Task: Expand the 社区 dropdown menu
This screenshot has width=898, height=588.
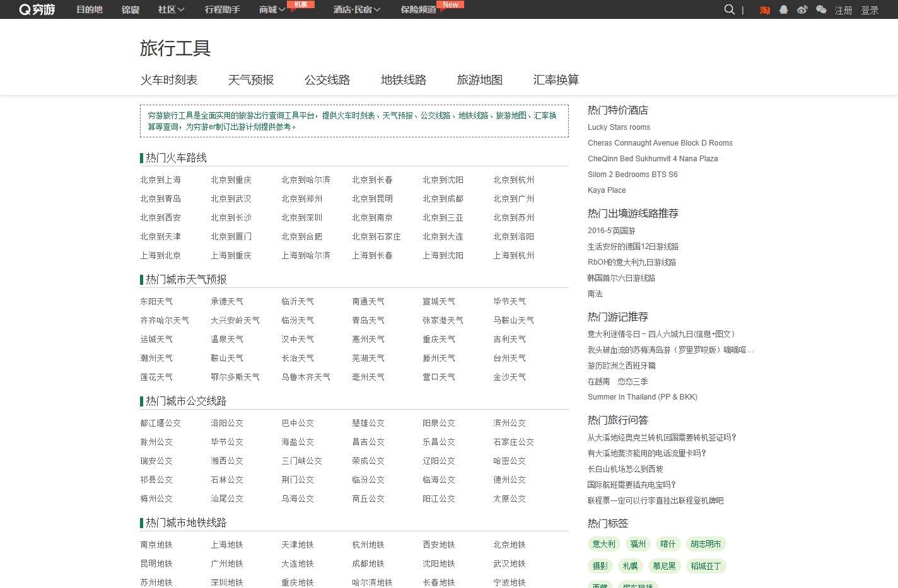Action: pyautogui.click(x=171, y=9)
